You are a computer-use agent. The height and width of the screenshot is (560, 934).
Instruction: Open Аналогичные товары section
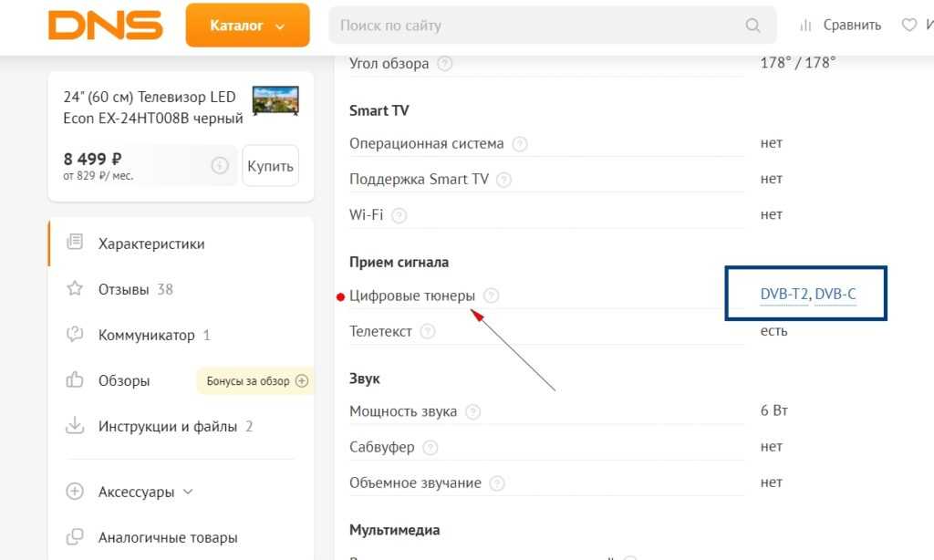(168, 537)
